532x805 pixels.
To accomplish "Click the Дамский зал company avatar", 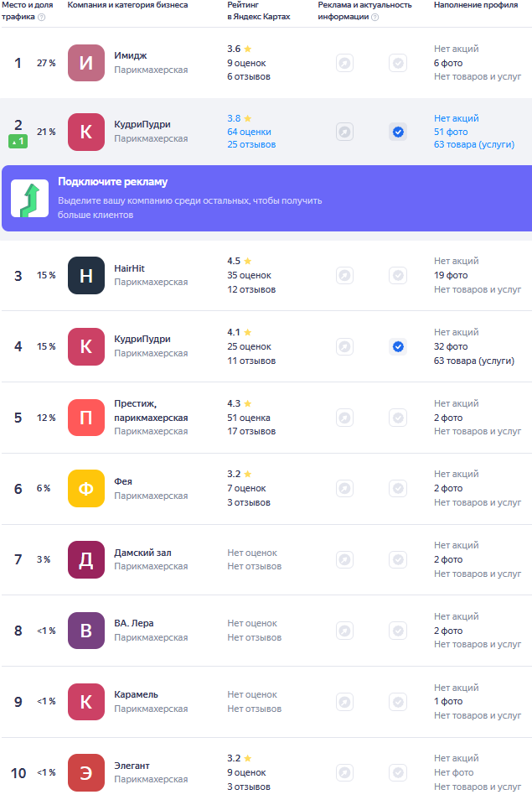I will tap(86, 559).
